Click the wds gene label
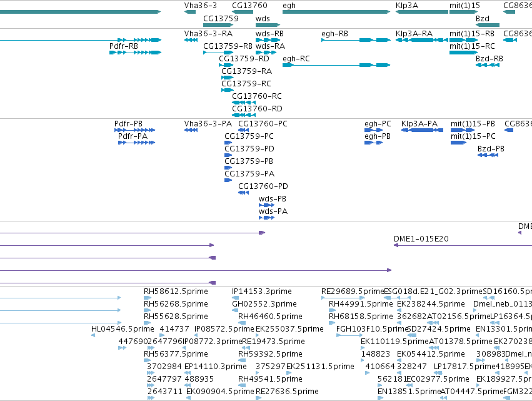Viewport: 532px width, 401px height. [x=263, y=18]
